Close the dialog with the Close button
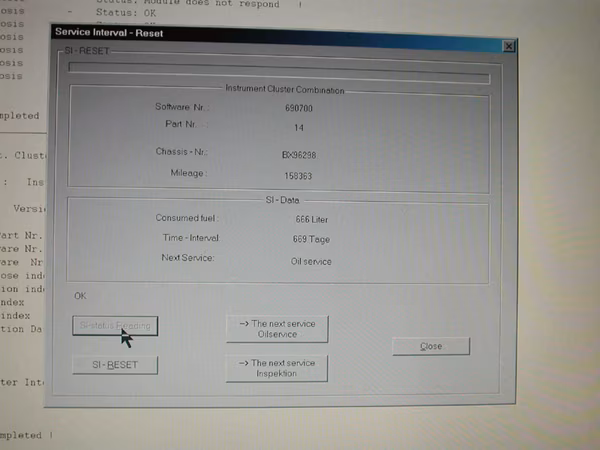The image size is (600, 450). click(x=431, y=346)
